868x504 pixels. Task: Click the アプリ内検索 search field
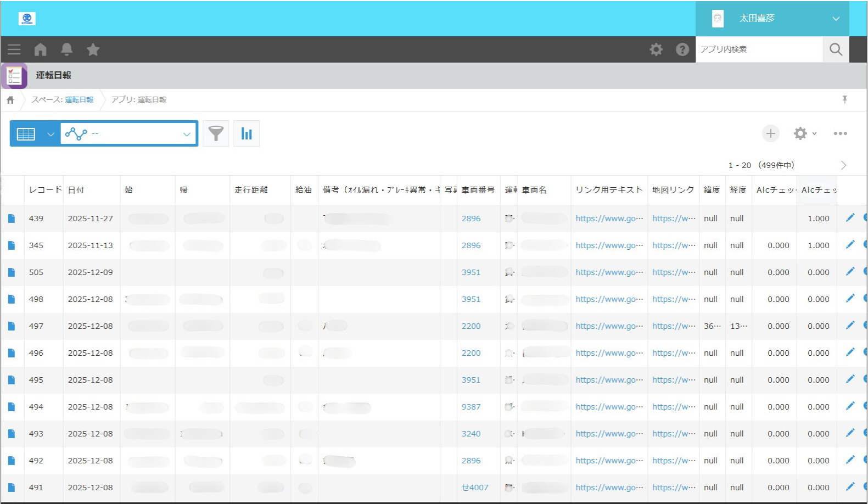(x=759, y=49)
